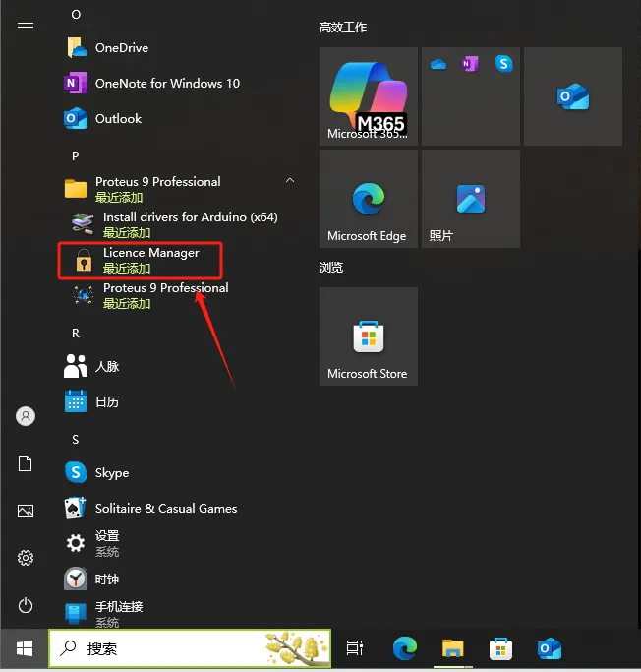Click the Windows Start button
This screenshot has width=641, height=672.
coord(24,648)
